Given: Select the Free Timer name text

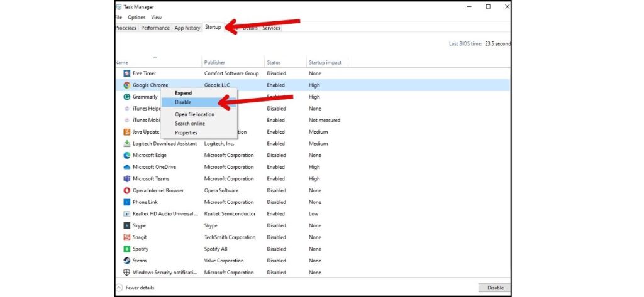Looking at the screenshot, I should (144, 73).
